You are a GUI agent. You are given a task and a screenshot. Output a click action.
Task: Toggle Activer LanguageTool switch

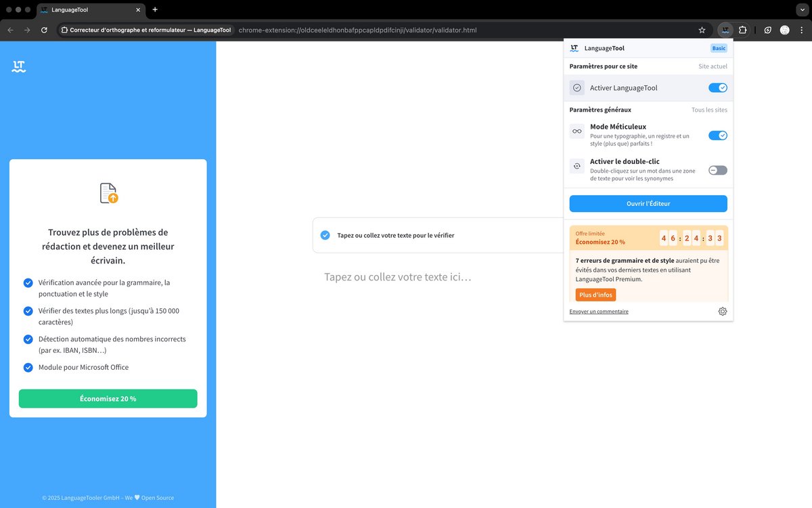point(718,88)
